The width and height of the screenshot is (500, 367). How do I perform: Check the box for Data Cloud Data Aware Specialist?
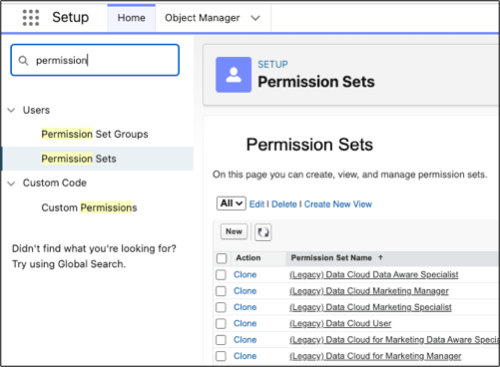pos(221,275)
